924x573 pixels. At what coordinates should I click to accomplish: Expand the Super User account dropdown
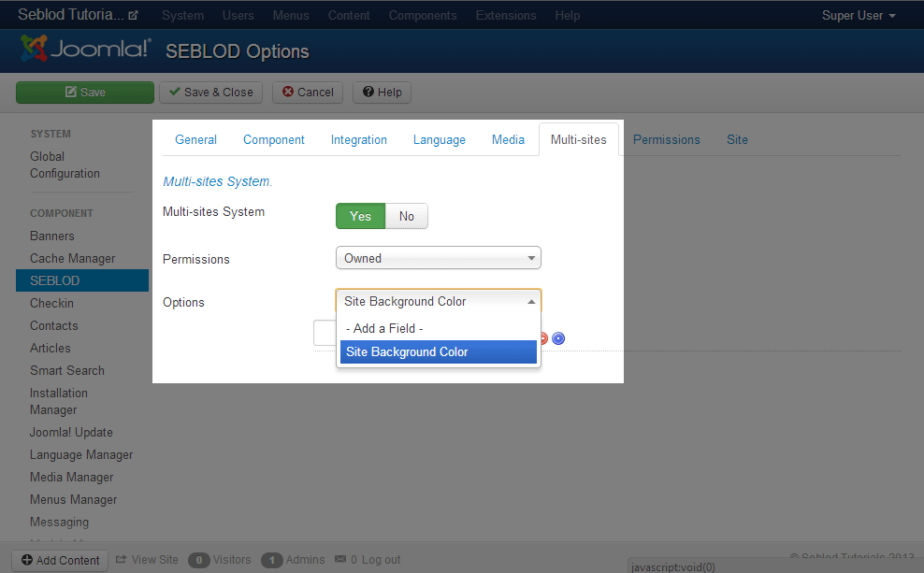(859, 15)
